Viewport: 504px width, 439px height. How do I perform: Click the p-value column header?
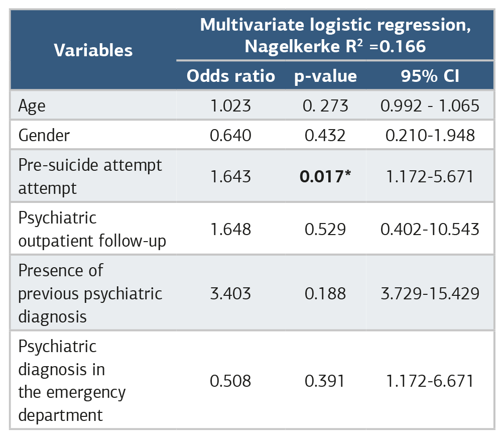pos(325,76)
